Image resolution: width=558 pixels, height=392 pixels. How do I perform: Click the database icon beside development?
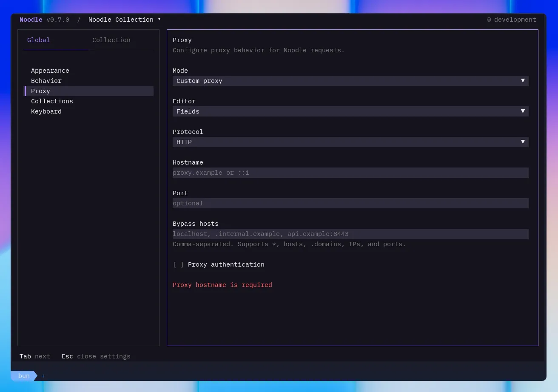(x=489, y=20)
